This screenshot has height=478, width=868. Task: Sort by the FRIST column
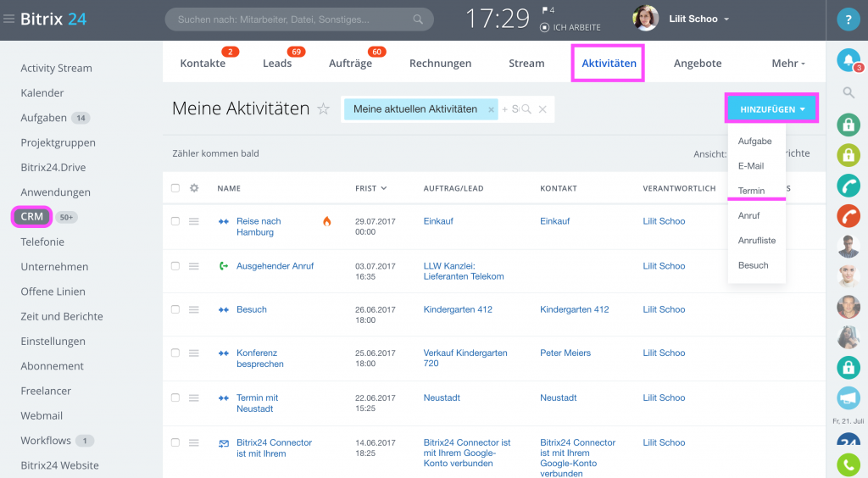coord(371,189)
